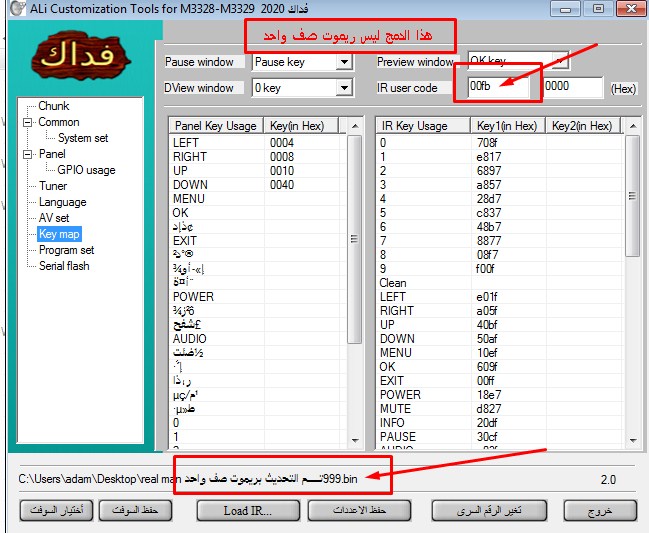This screenshot has width=649, height=533.
Task: Click the panel list scrollbar thumb
Action: pos(355,239)
